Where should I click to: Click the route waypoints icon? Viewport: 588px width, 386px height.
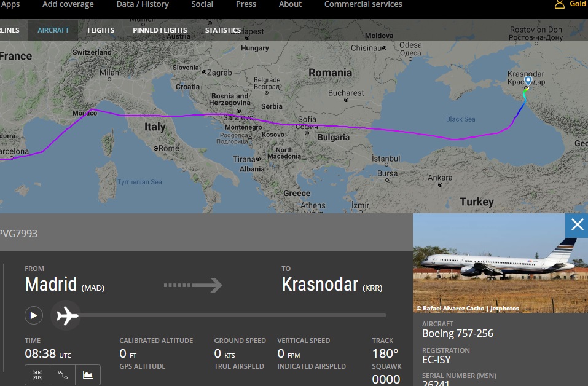62,374
